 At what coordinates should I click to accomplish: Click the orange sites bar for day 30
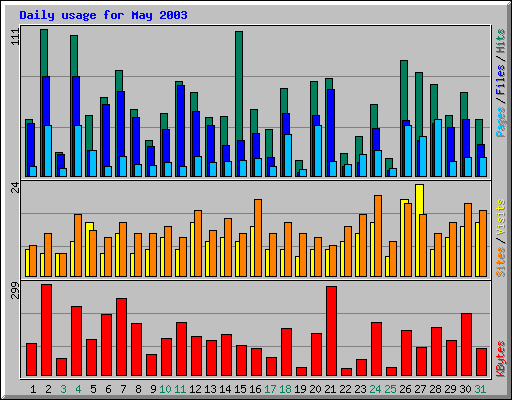[468, 240]
